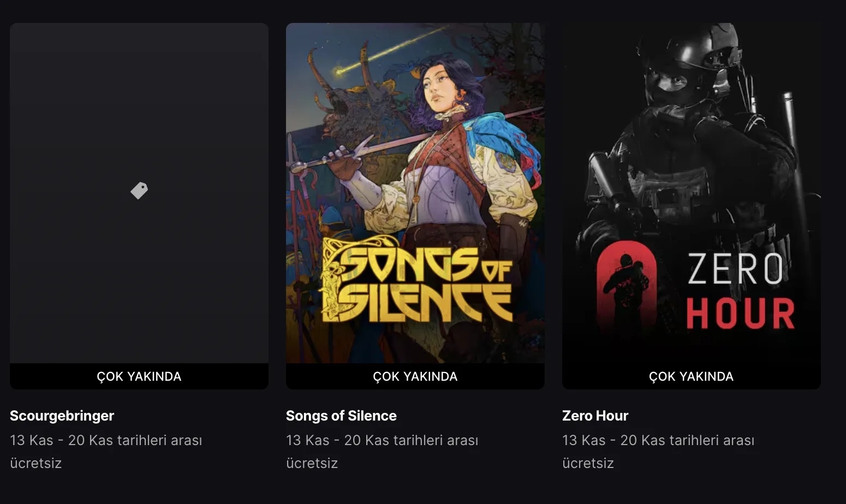The height and width of the screenshot is (504, 846).
Task: Open the Zero Hour title link
Action: [595, 416]
